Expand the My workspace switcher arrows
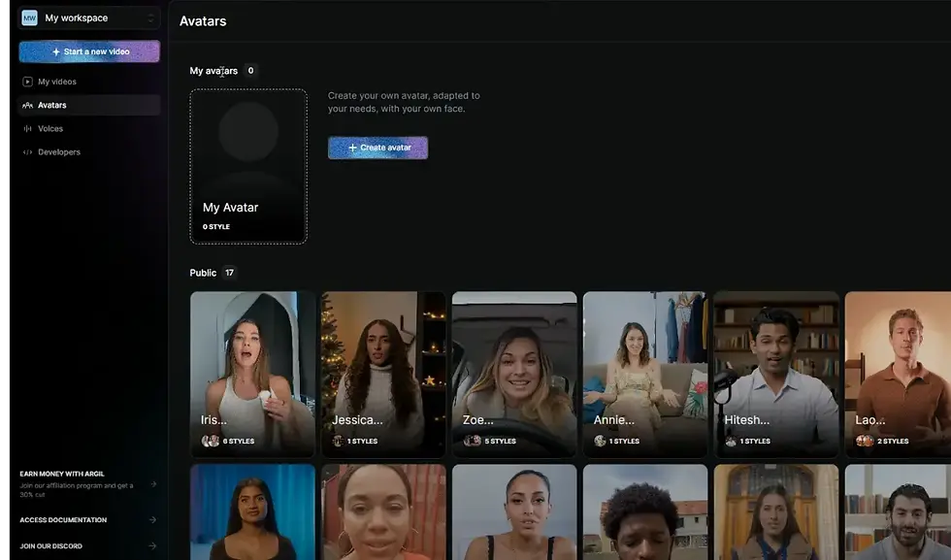The height and width of the screenshot is (560, 951). point(150,18)
